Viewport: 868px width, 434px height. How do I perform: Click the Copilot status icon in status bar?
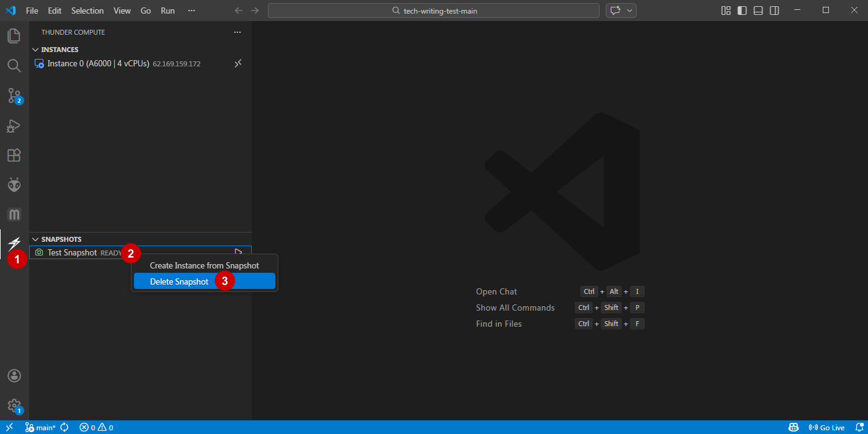[794, 427]
